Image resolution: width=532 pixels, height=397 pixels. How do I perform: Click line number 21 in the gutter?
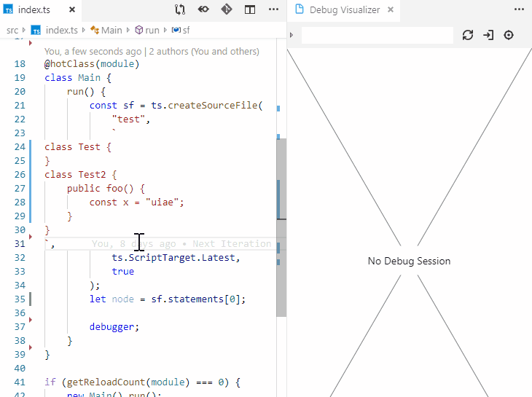pos(20,106)
